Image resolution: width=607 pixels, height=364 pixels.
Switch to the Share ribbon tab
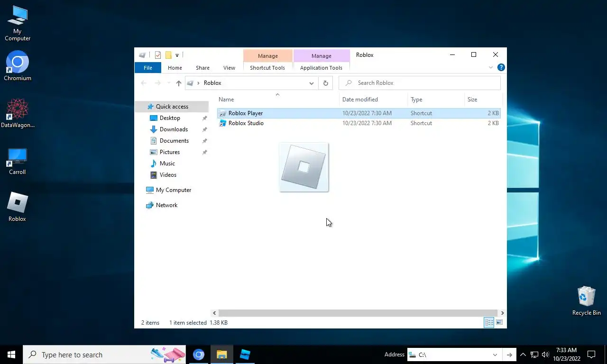pyautogui.click(x=202, y=68)
